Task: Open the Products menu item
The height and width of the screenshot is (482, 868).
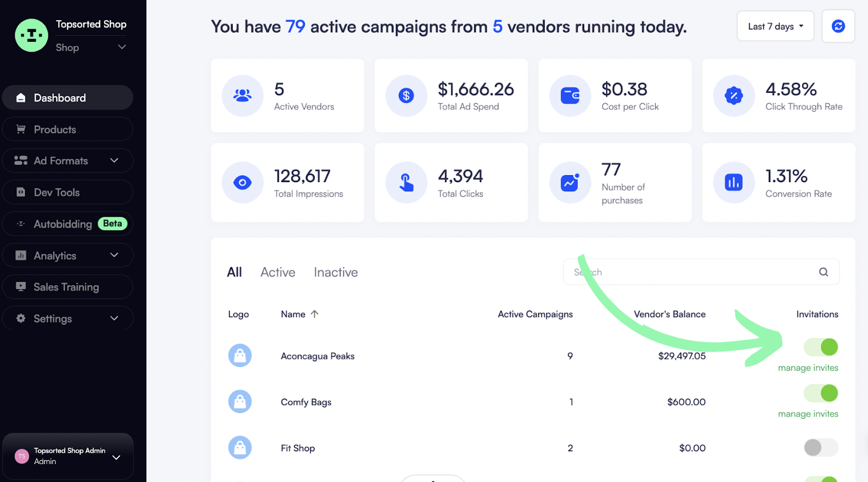Action: pyautogui.click(x=68, y=129)
